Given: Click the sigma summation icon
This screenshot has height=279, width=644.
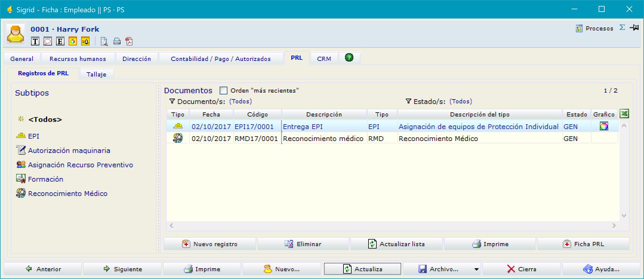Looking at the screenshot, I should [622, 27].
